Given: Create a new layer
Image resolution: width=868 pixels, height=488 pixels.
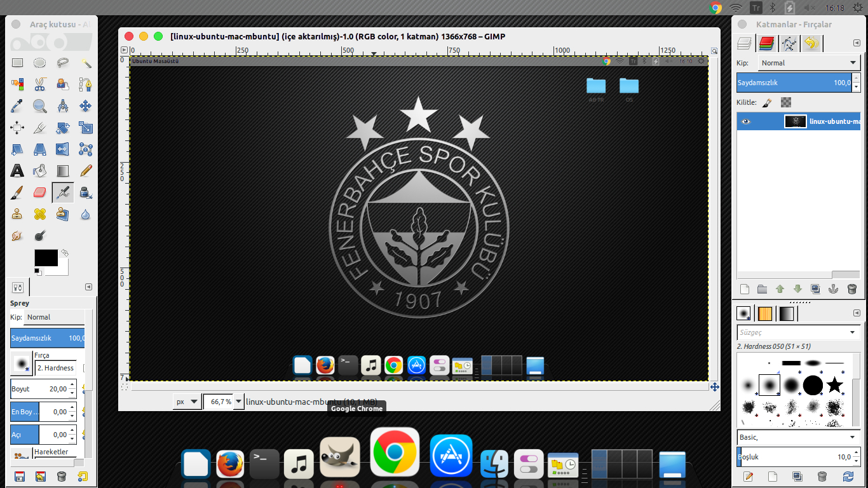Looking at the screenshot, I should [x=745, y=289].
